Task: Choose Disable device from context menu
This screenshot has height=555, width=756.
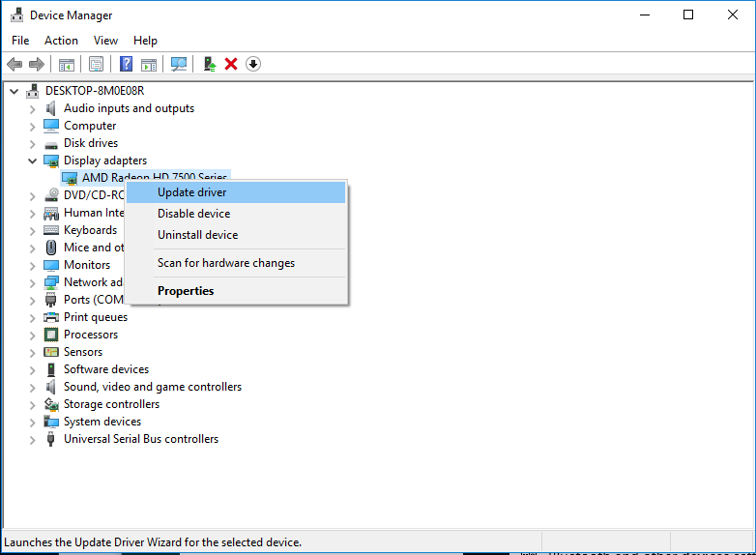Action: pyautogui.click(x=236, y=214)
